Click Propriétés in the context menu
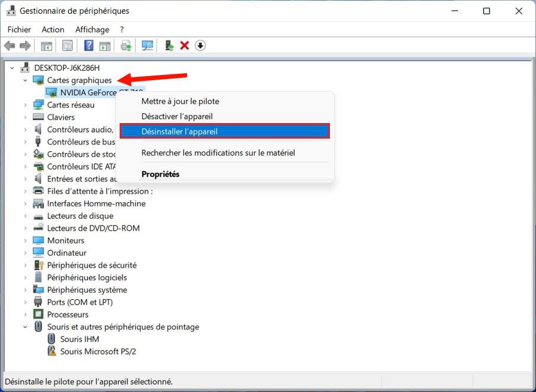Image resolution: width=536 pixels, height=392 pixels. coord(160,174)
